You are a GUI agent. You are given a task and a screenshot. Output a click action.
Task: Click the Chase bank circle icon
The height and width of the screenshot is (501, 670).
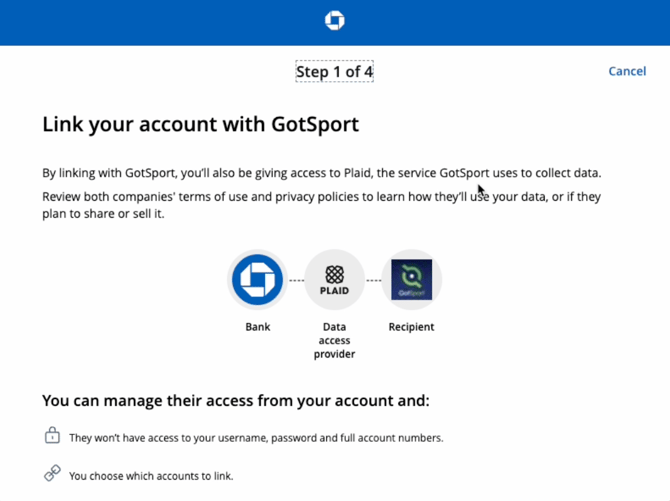(258, 280)
